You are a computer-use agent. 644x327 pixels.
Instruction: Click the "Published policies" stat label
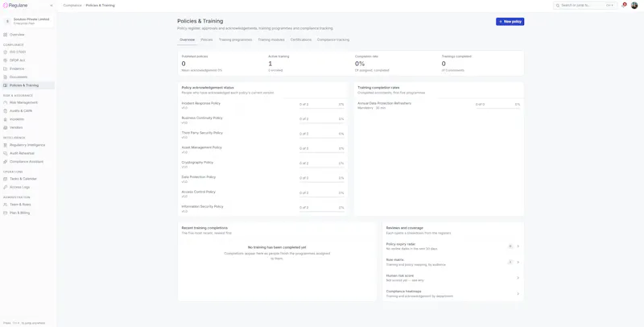[x=195, y=56]
